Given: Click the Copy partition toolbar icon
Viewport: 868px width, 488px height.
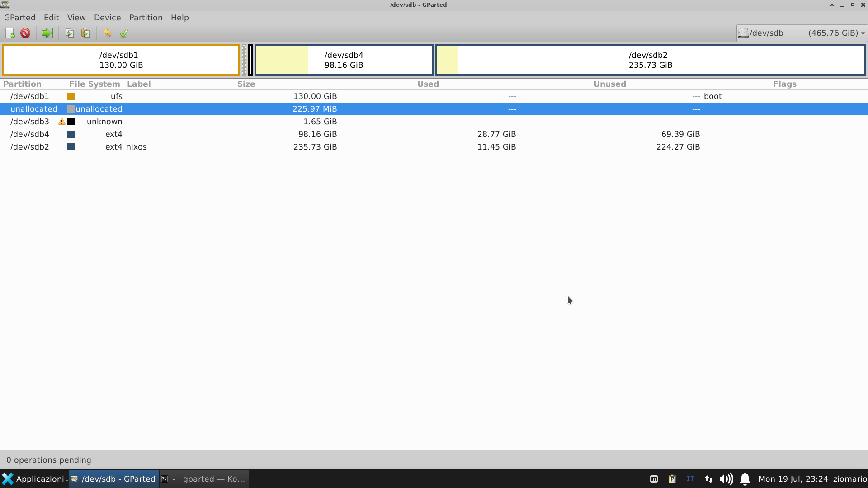Looking at the screenshot, I should (69, 33).
